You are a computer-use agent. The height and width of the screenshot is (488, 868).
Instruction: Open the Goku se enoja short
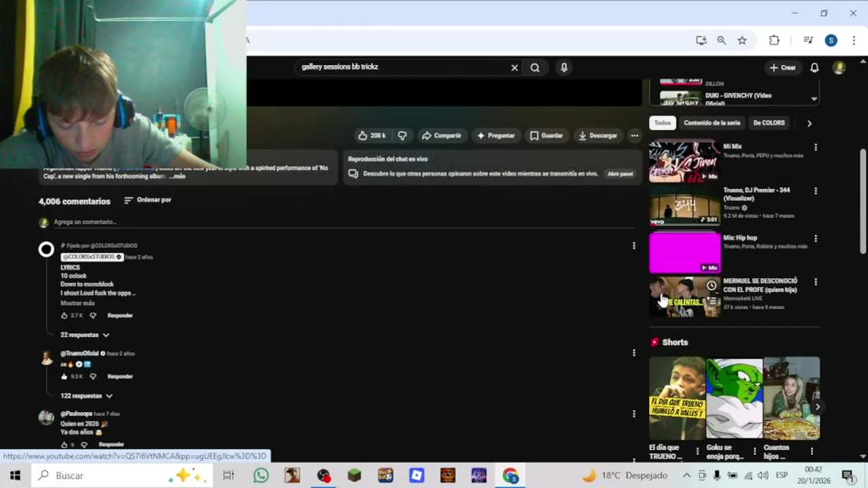pyautogui.click(x=734, y=398)
